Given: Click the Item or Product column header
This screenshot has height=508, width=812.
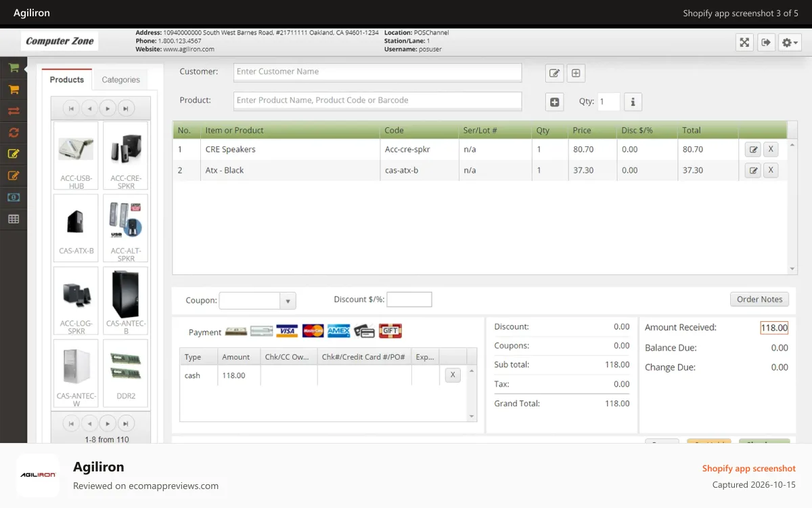Looking at the screenshot, I should pos(290,130).
